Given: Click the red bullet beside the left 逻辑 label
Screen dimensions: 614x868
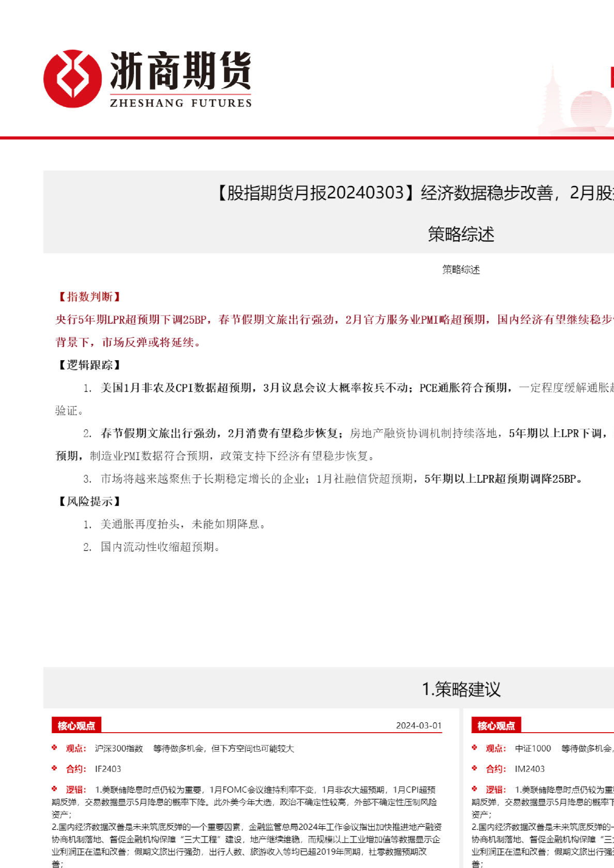Looking at the screenshot, I should (55, 789).
